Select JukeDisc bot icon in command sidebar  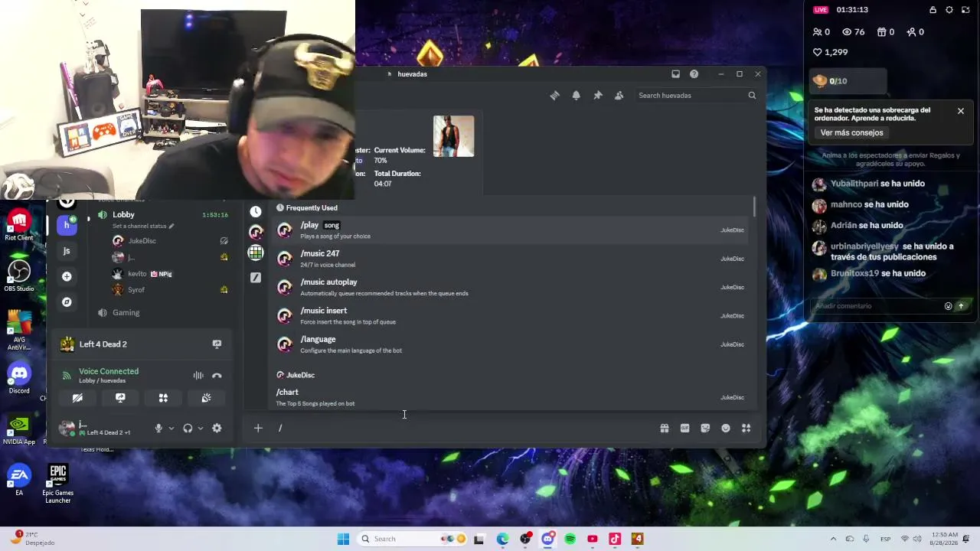pos(256,232)
